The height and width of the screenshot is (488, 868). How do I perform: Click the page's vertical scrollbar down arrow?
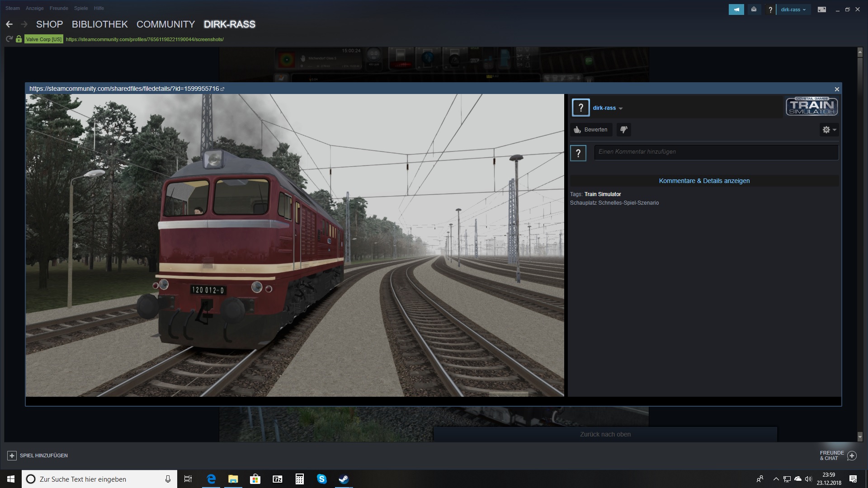point(860,437)
